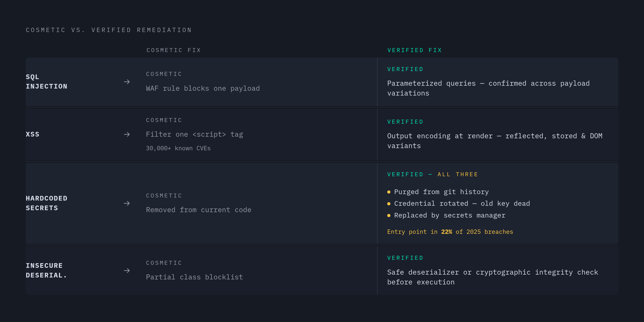Click 'VERIFIED — ALL THREE' label

tap(433, 174)
